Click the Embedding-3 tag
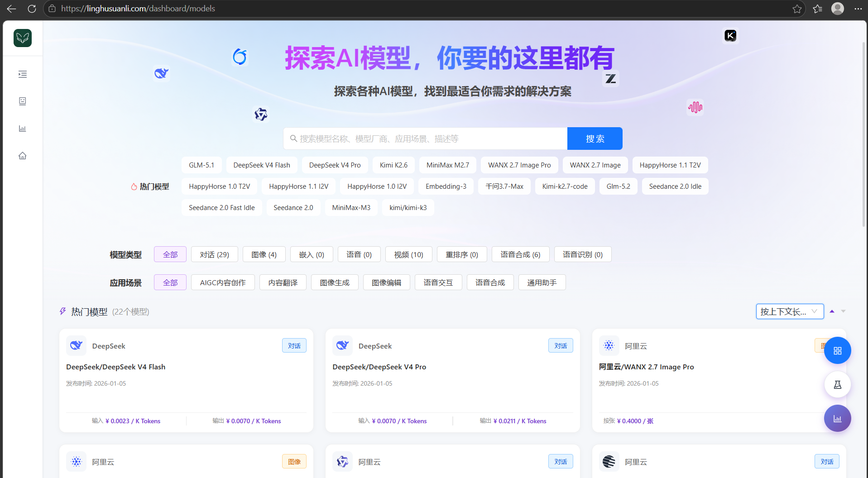868x478 pixels. (446, 186)
